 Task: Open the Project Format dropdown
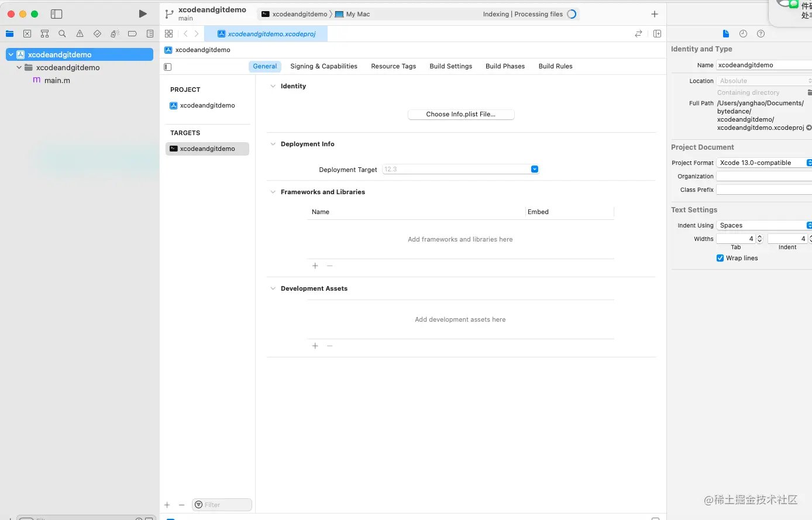coord(764,163)
